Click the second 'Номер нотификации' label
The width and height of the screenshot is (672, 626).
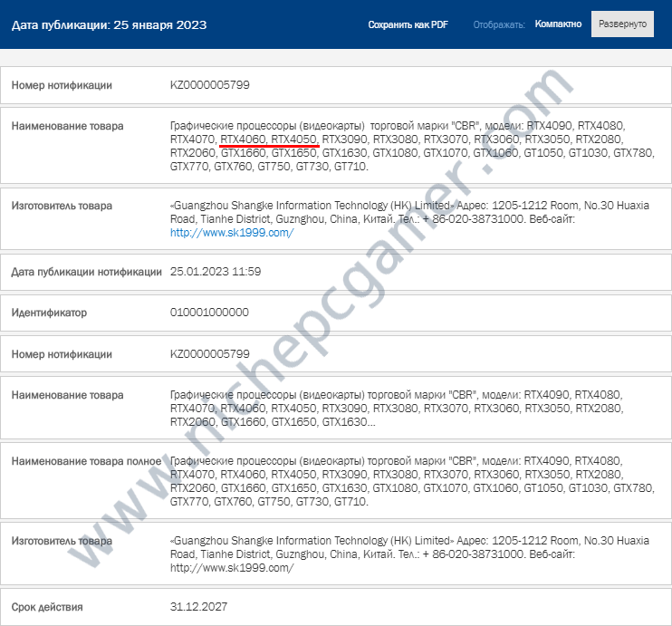click(x=62, y=354)
